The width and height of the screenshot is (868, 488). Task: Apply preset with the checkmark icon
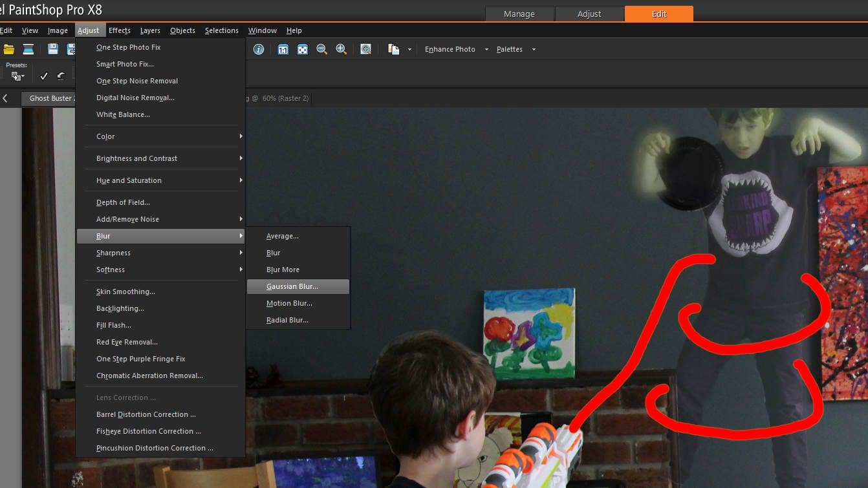point(44,76)
